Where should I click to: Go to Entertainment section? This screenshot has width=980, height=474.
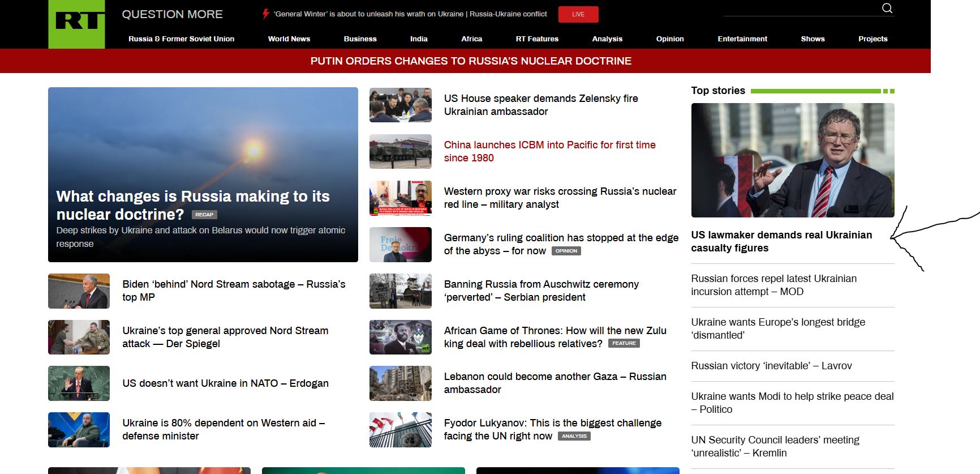pos(742,39)
